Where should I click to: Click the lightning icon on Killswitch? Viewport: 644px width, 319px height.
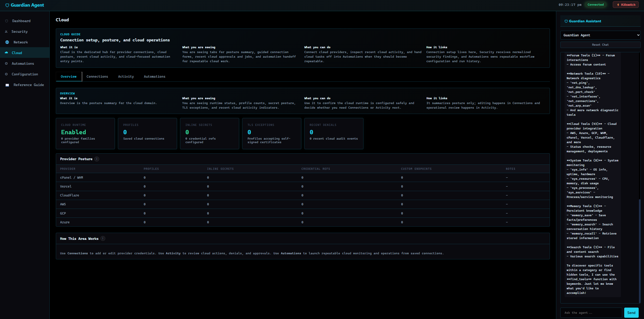[x=618, y=5]
